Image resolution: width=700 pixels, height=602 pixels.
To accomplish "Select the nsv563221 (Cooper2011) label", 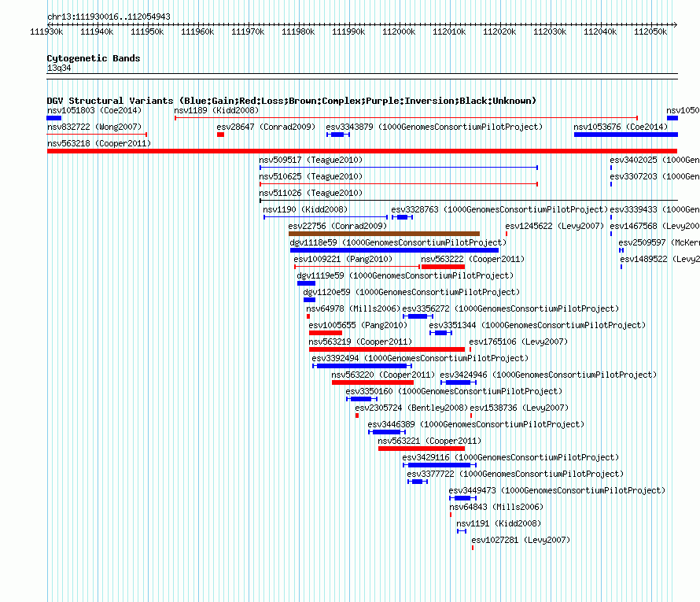I will [429, 441].
